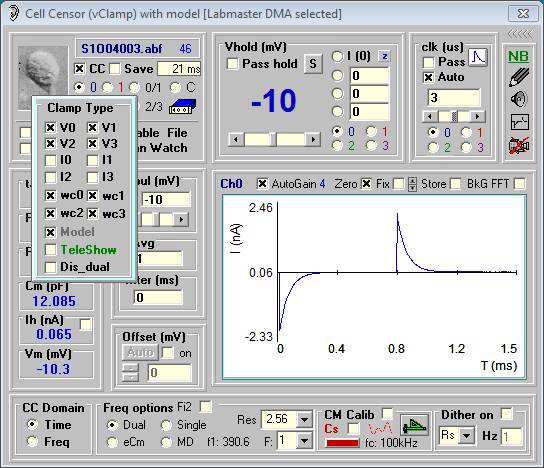
Task: Select the C radio button
Action: pyautogui.click(x=175, y=87)
